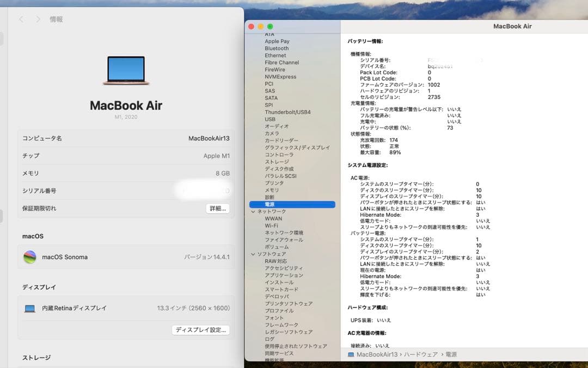The image size is (588, 368).
Task: Select Ethernet in the sidebar
Action: [275, 56]
